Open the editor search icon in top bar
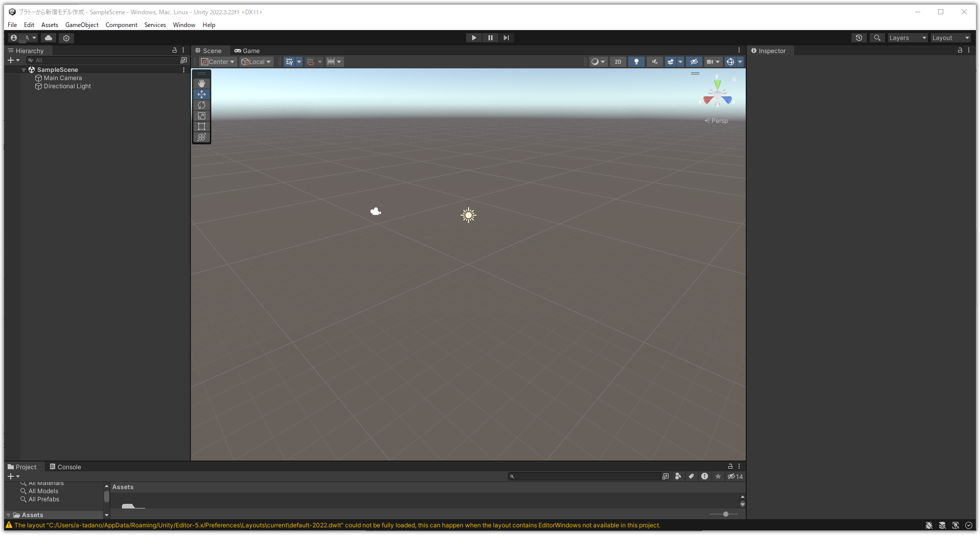Image resolution: width=980 pixels, height=535 pixels. pos(877,38)
